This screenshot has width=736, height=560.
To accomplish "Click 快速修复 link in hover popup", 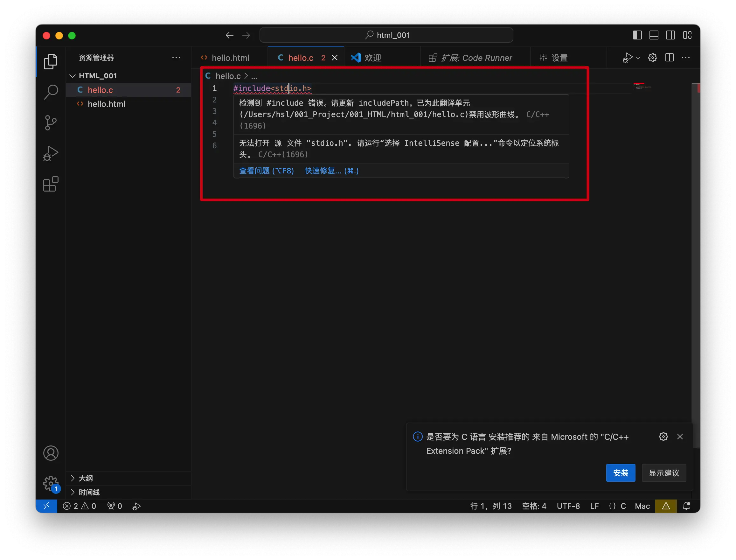I will point(331,171).
